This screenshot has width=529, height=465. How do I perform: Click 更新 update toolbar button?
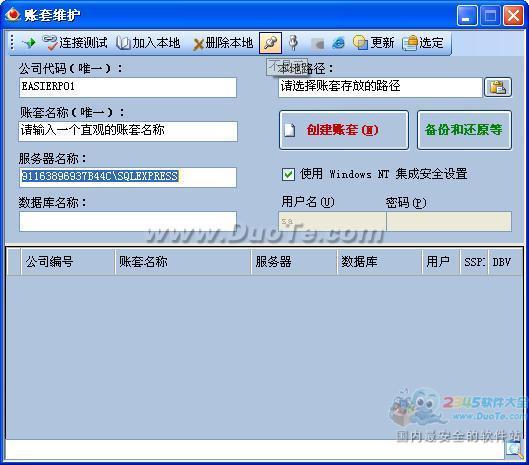[373, 43]
